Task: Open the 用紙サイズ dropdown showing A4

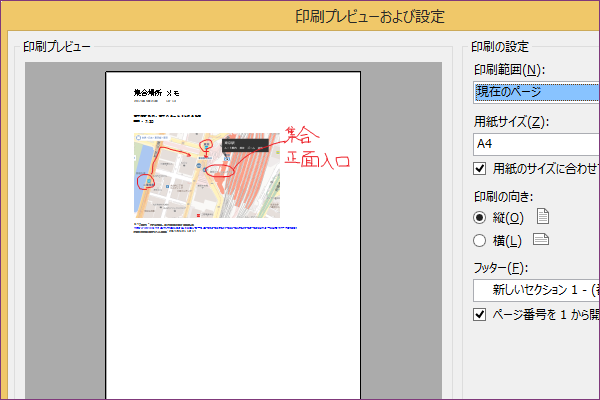Action: tap(536, 144)
